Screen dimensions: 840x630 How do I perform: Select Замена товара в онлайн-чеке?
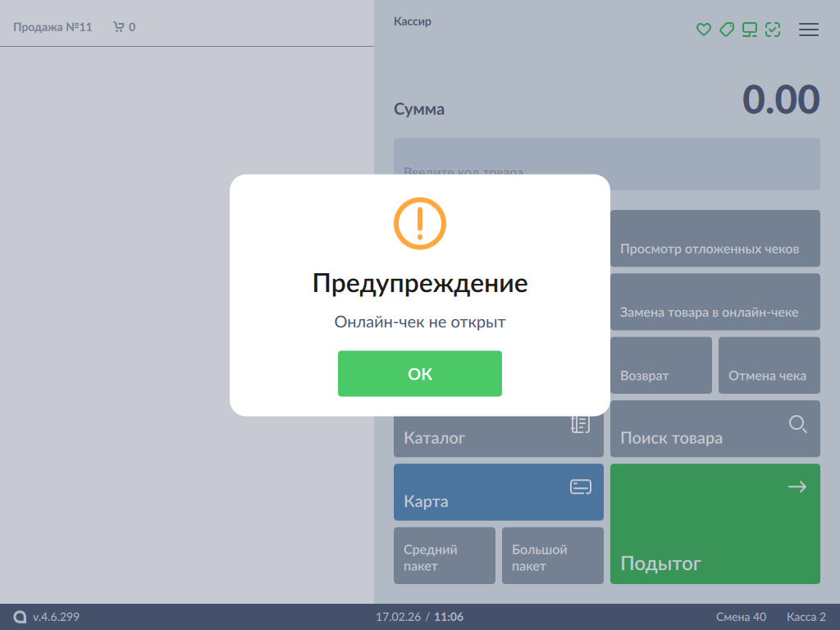click(714, 302)
